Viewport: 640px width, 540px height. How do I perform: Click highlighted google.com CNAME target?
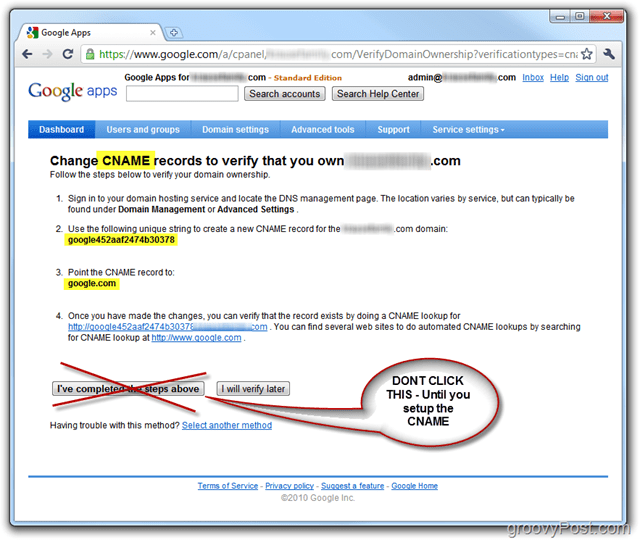(x=92, y=283)
